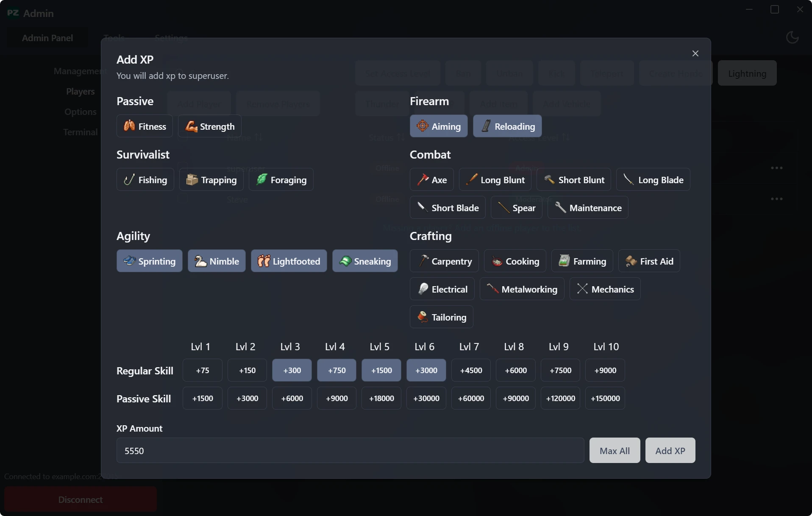Click the crosshair icon for Aiming
812x516 pixels.
[422, 126]
